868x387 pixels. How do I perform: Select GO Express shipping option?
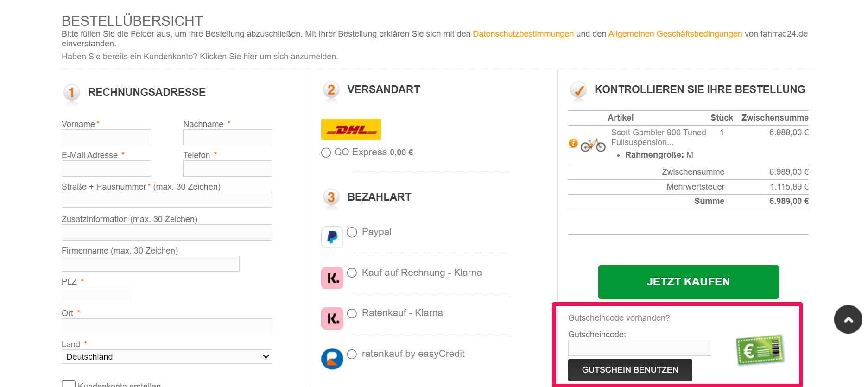click(326, 152)
